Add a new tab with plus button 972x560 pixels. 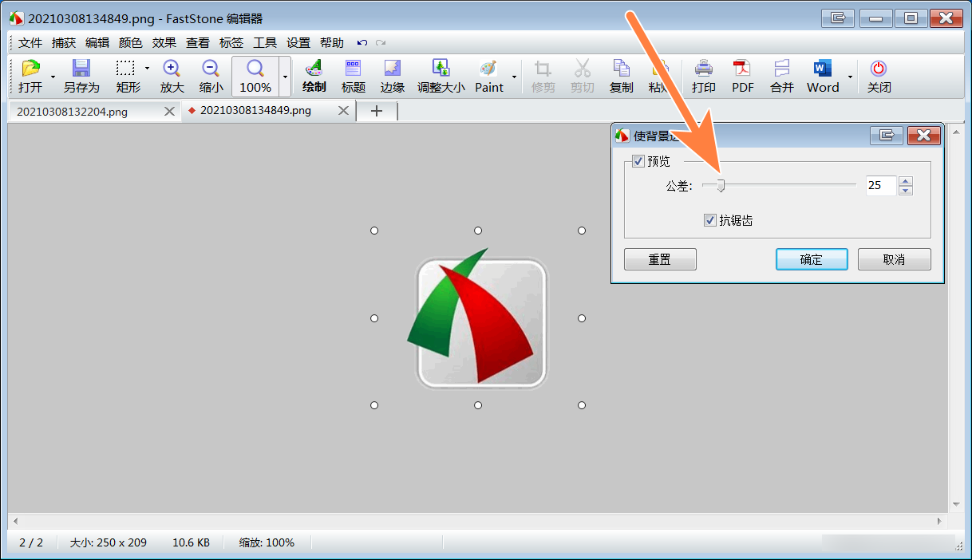(x=377, y=112)
